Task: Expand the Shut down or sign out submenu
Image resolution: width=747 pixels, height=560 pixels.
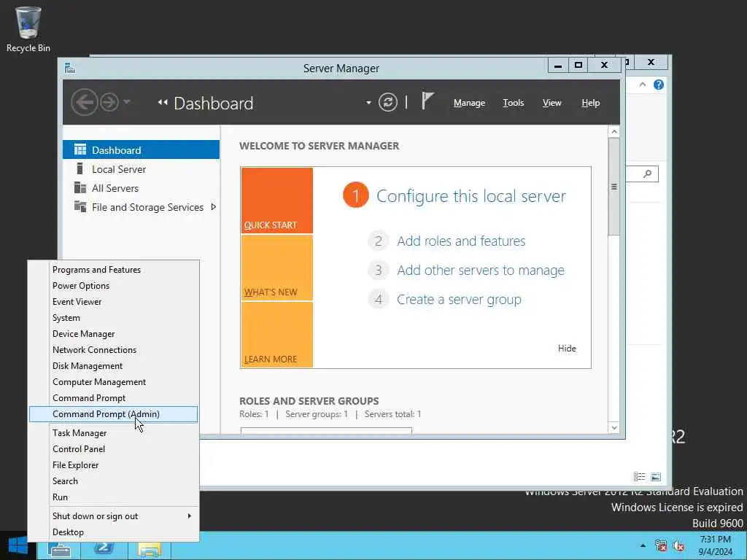Action: (189, 516)
